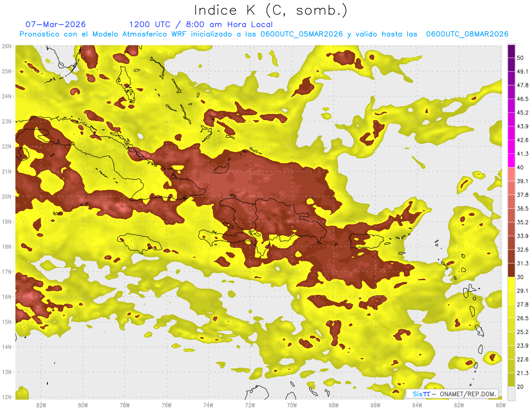Click the colorbar value "45.2"

[x=523, y=113]
